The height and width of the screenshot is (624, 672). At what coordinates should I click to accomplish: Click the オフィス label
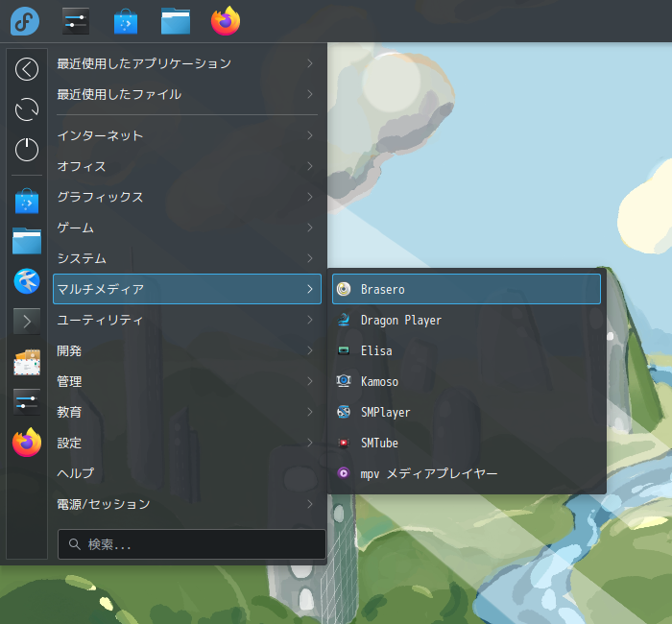(82, 166)
